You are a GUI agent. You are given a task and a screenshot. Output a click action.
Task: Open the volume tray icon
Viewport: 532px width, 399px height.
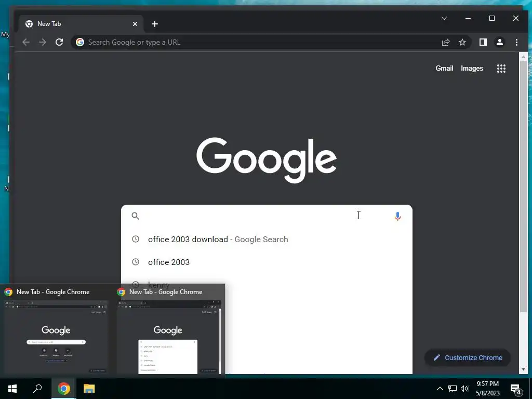click(x=464, y=389)
